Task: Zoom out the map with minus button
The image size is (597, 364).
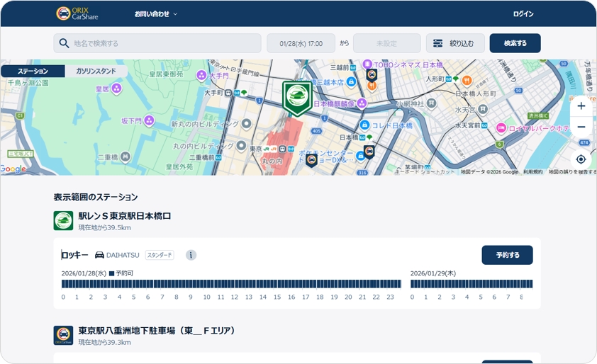Action: click(x=581, y=127)
